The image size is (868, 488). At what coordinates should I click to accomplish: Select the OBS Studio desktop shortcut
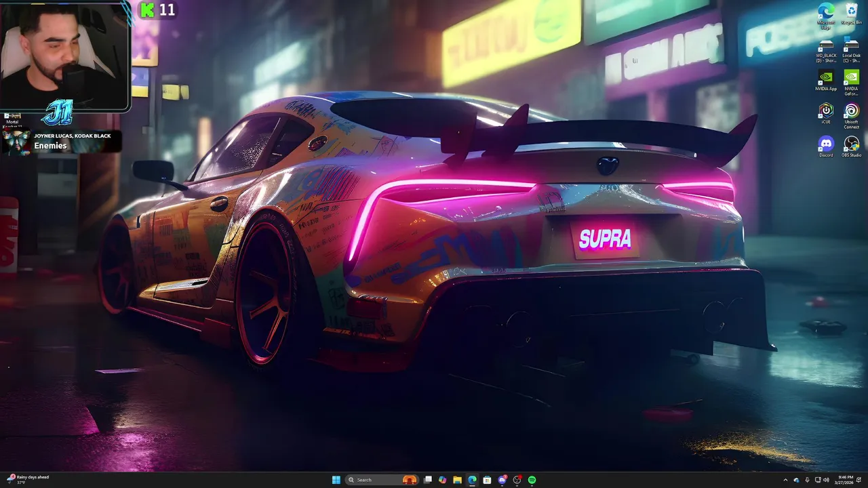(852, 146)
